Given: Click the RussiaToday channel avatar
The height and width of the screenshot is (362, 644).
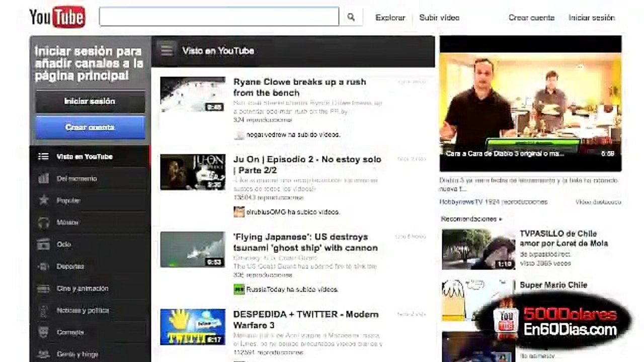Looking at the screenshot, I should (239, 289).
